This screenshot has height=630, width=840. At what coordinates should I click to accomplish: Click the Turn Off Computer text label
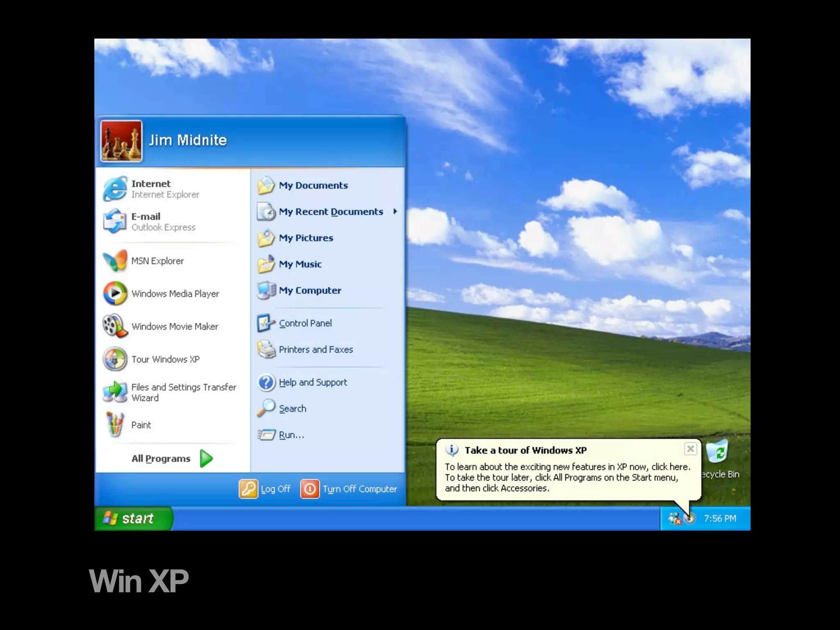coord(360,489)
